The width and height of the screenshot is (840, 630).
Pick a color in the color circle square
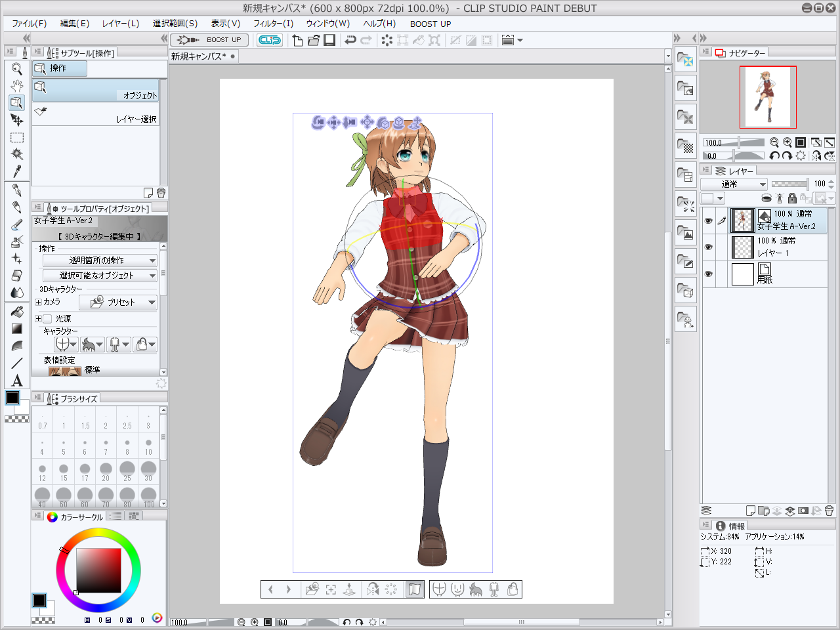[98, 570]
